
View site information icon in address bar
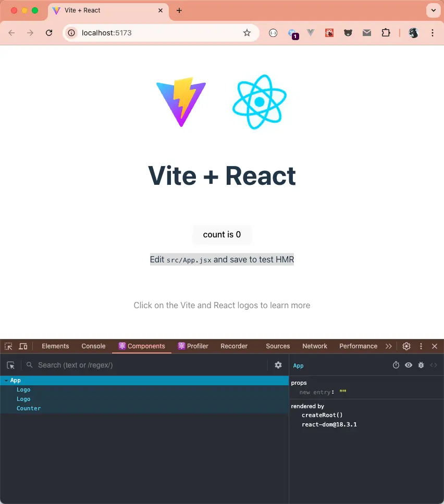coord(71,33)
